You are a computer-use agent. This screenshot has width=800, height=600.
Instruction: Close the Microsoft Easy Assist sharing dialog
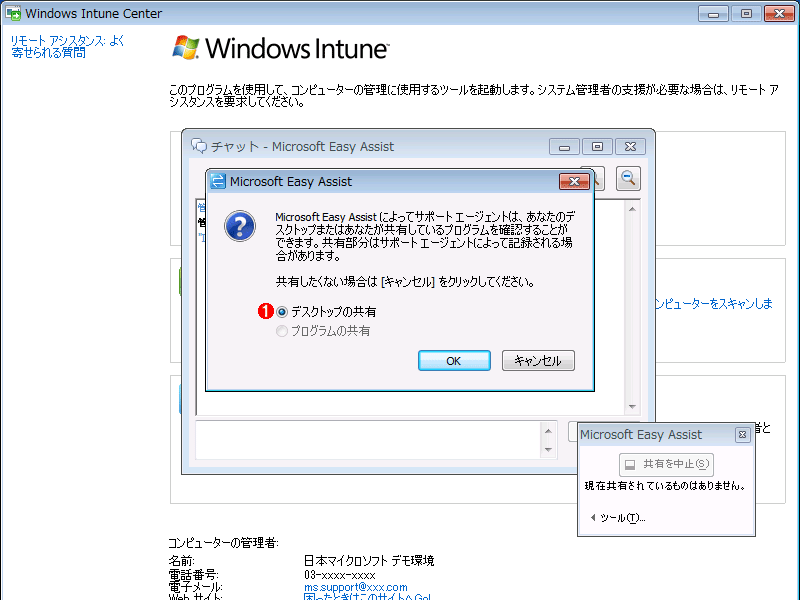coord(574,181)
